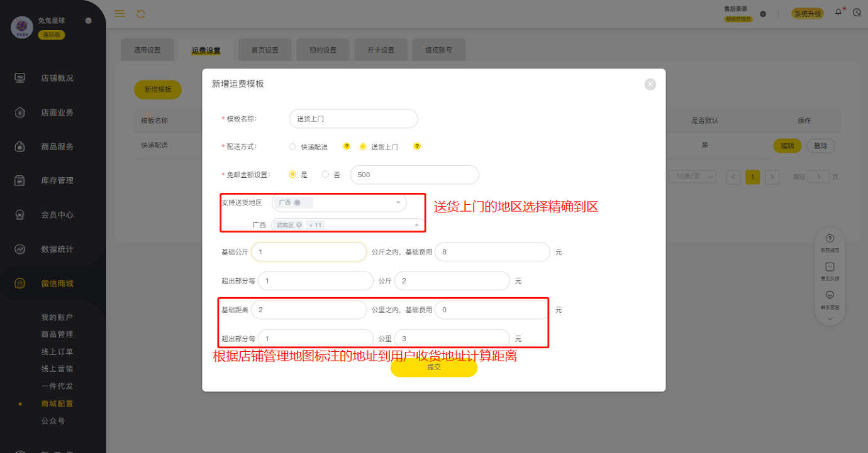This screenshot has width=868, height=453.
Task: Open notifications bell icon
Action: click(838, 13)
